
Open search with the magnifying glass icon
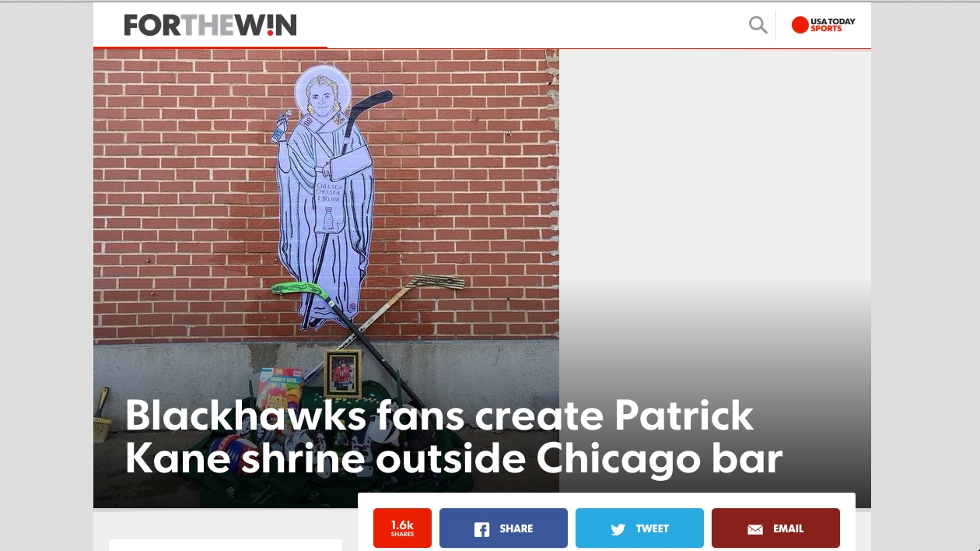pos(758,25)
